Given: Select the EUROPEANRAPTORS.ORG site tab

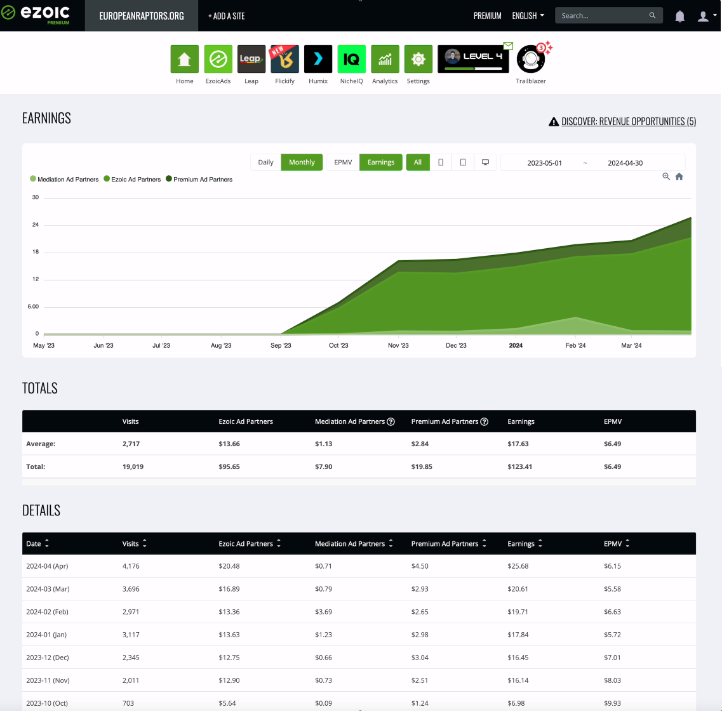Looking at the screenshot, I should point(141,16).
